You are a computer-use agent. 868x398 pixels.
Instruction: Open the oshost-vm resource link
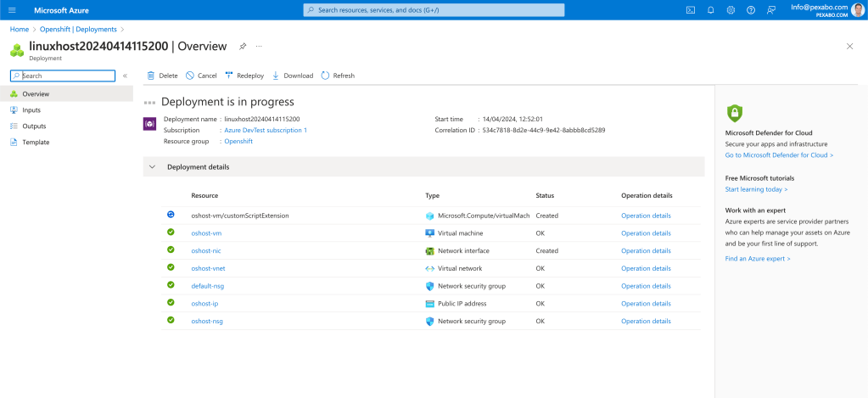tap(206, 233)
